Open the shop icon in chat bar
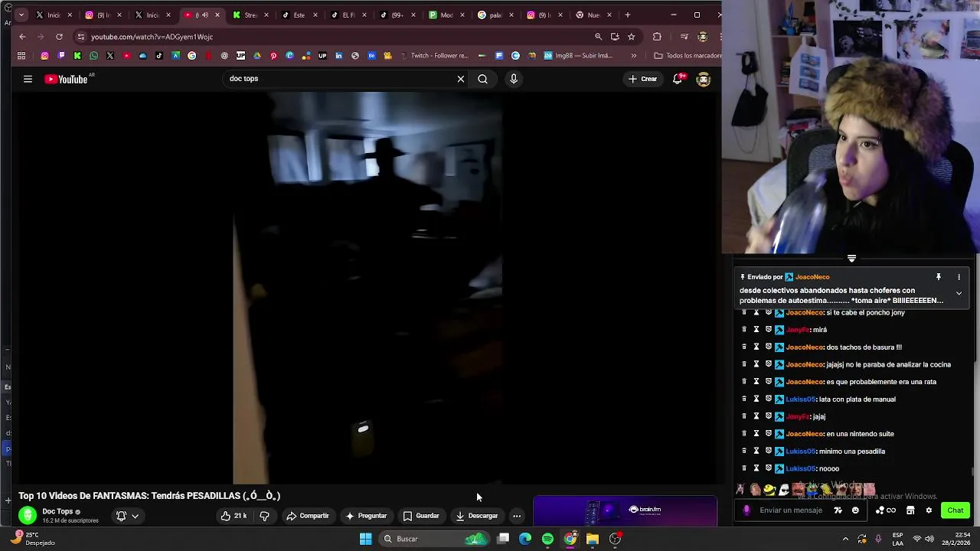 click(910, 510)
